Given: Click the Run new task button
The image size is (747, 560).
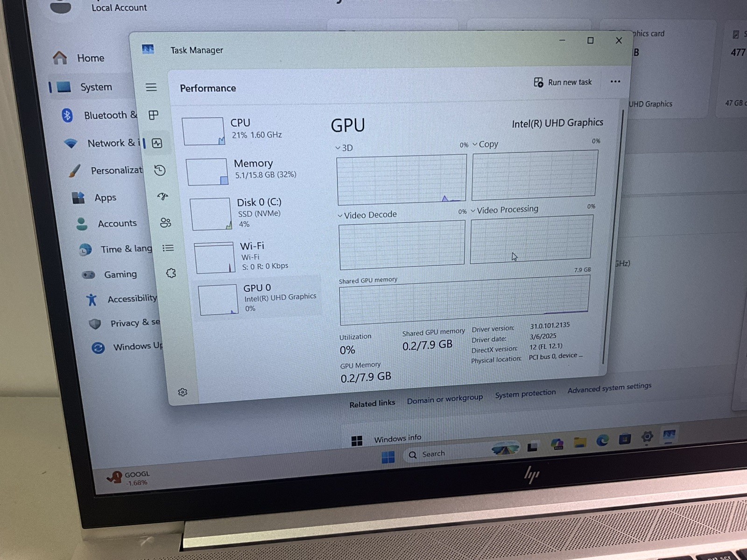Looking at the screenshot, I should 563,83.
